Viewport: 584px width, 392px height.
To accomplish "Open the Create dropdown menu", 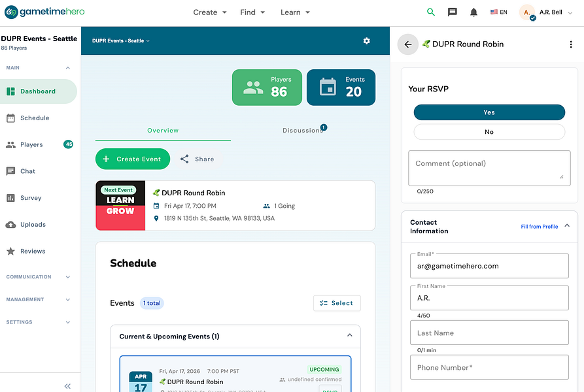I will 210,12.
